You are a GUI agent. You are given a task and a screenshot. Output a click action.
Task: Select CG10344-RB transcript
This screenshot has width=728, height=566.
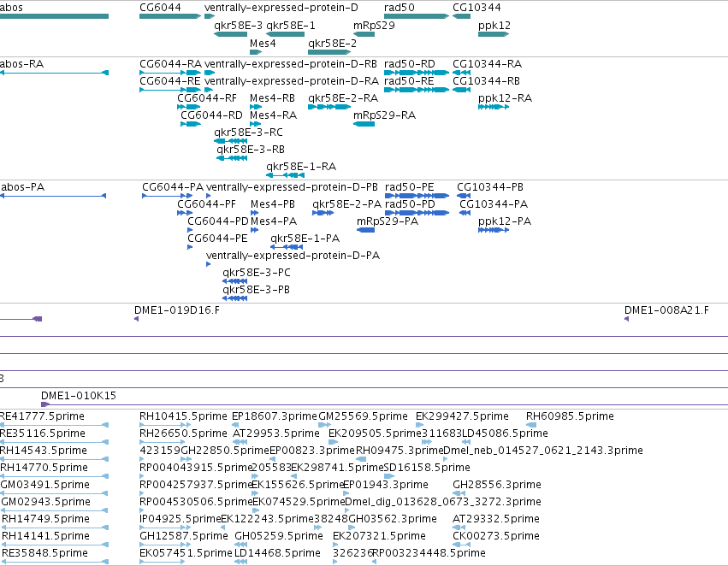461,90
